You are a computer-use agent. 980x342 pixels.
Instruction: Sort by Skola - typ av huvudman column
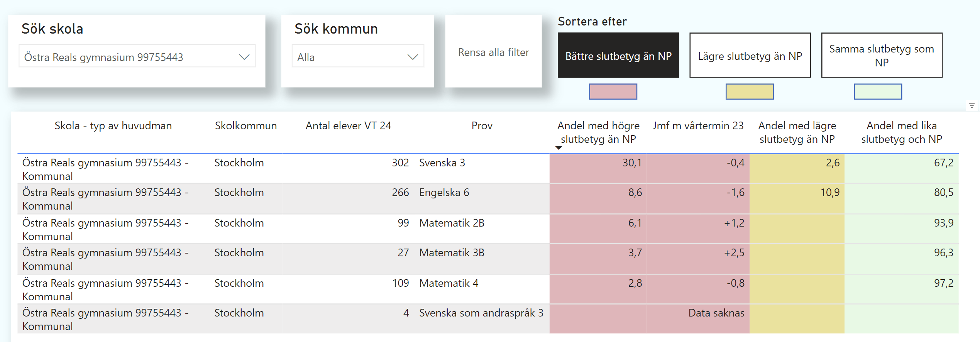pos(113,126)
